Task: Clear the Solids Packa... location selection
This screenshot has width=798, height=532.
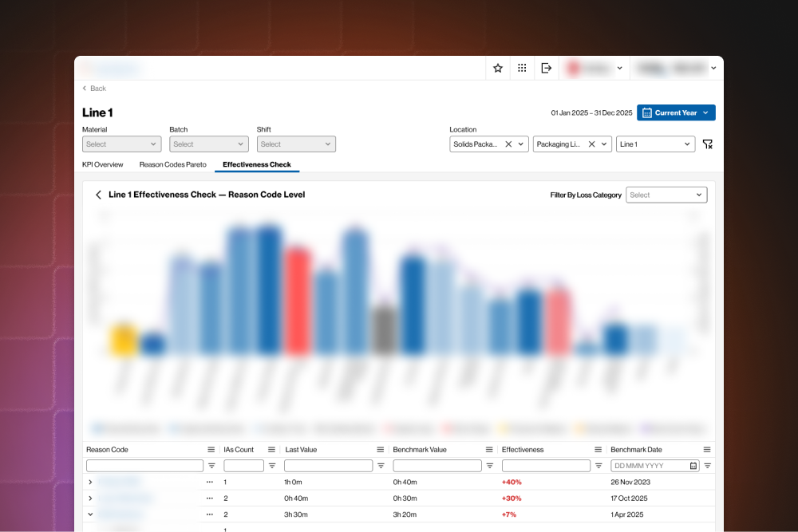Action: click(x=508, y=144)
